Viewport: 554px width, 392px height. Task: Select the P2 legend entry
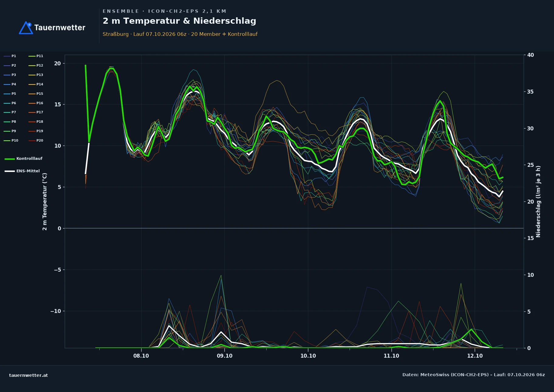click(x=10, y=65)
